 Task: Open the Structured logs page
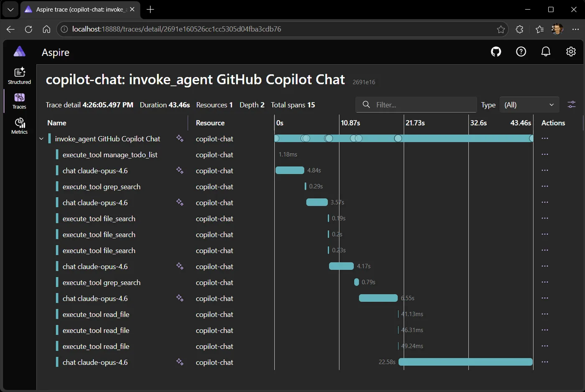click(19, 76)
